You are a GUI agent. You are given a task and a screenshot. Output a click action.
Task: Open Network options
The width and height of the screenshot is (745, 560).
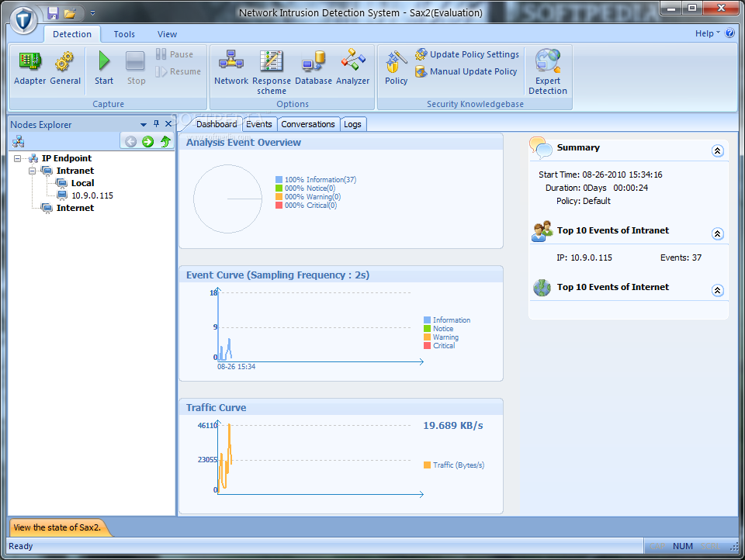231,68
